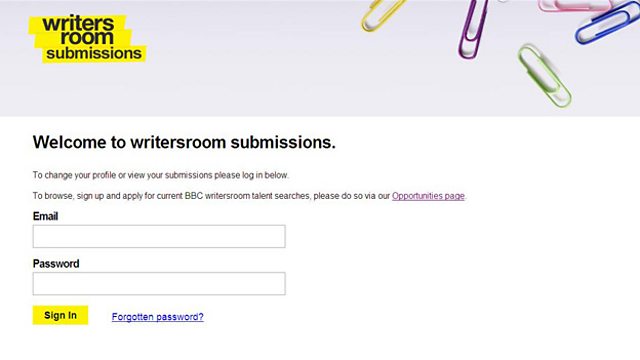Click the Email field label

click(45, 216)
